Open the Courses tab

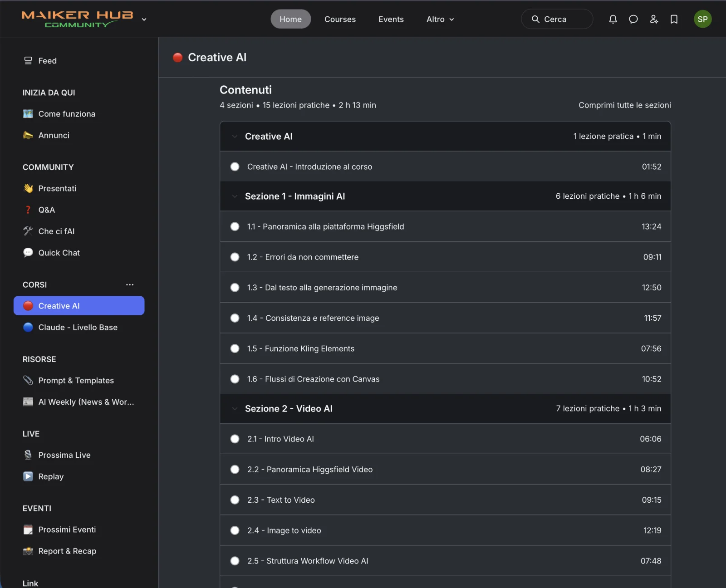click(340, 19)
